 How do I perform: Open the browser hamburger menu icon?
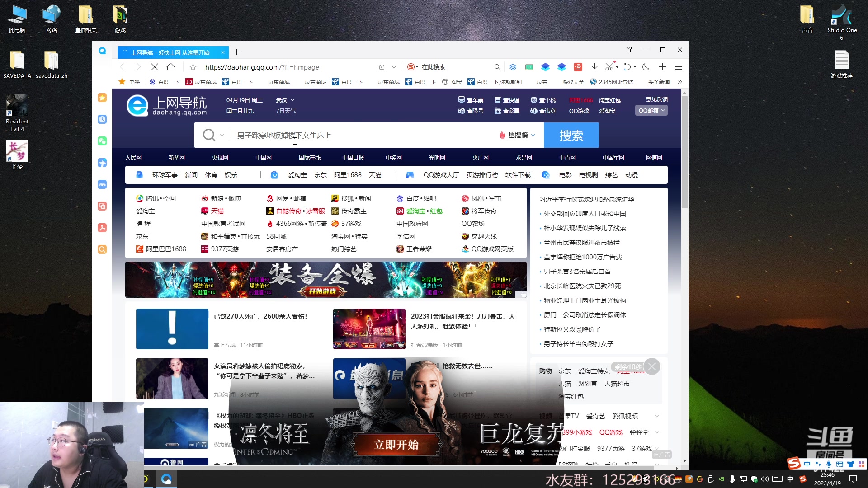679,67
